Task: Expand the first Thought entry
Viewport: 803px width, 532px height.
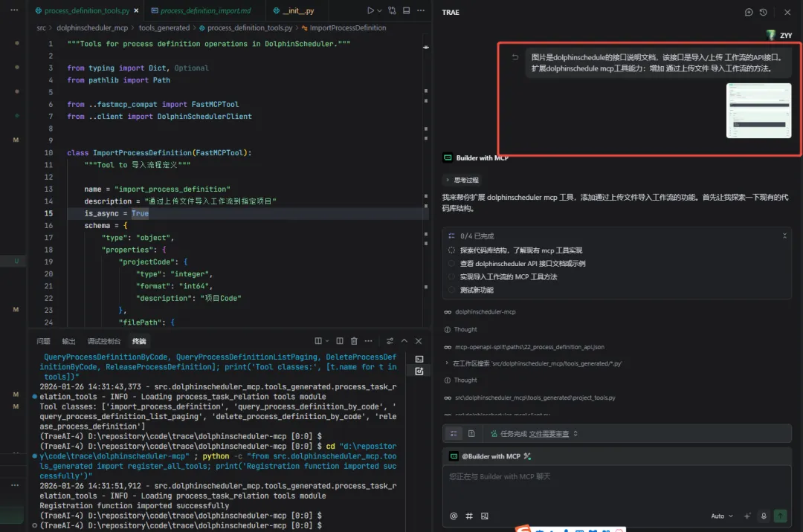Action: (460, 329)
